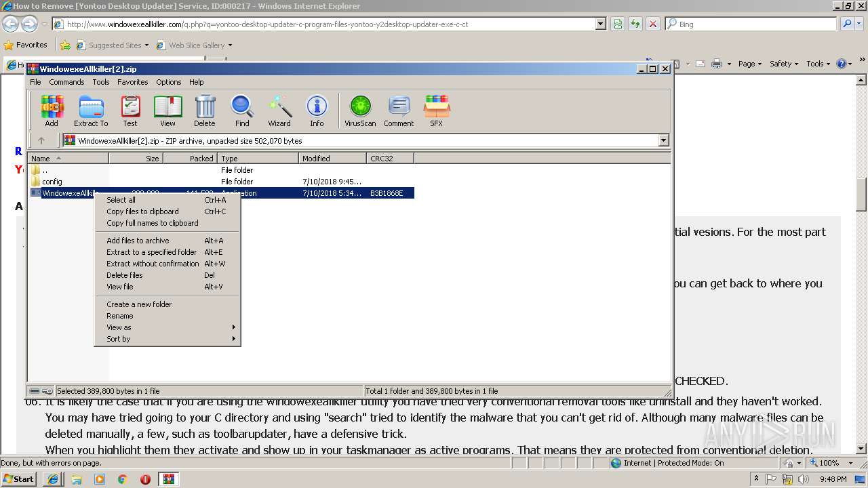The height and width of the screenshot is (488, 868).
Task: Click the IE Stop loading icon
Action: pyautogui.click(x=652, y=24)
